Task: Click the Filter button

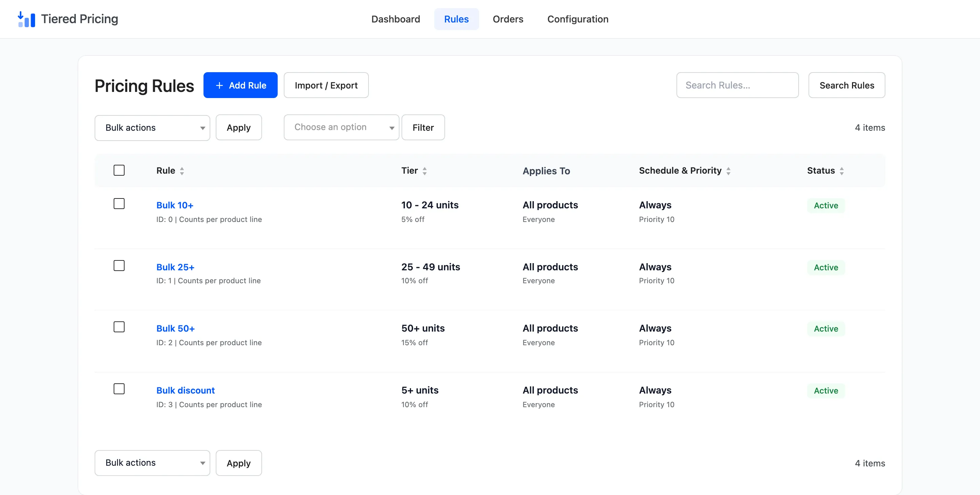Action: (423, 127)
